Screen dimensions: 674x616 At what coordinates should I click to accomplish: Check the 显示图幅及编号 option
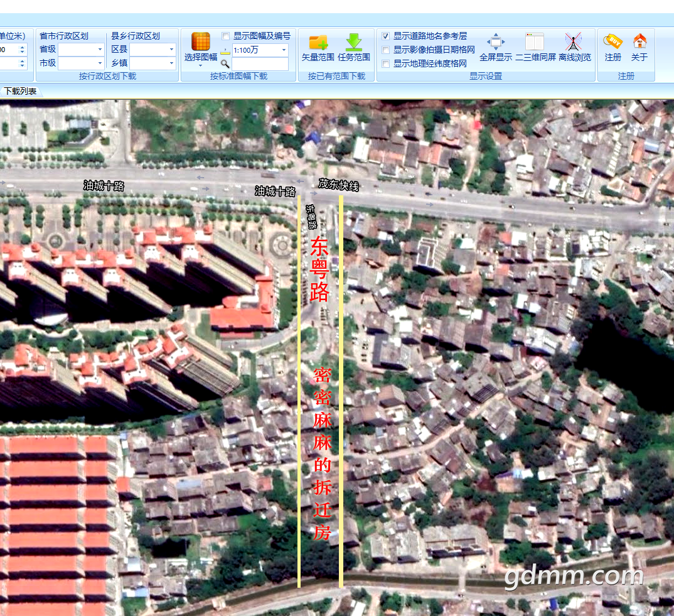pos(226,36)
